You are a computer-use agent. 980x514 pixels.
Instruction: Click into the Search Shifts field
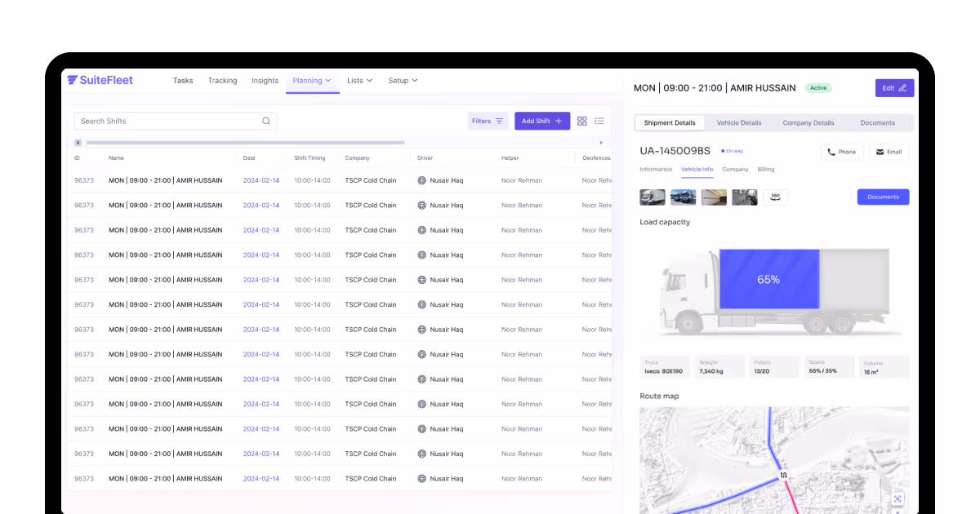(x=176, y=121)
